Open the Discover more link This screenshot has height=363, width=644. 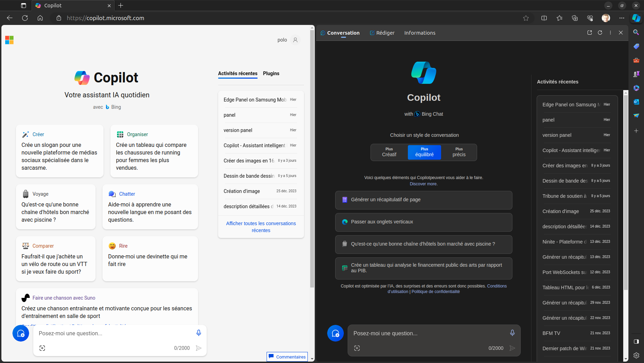point(423,184)
